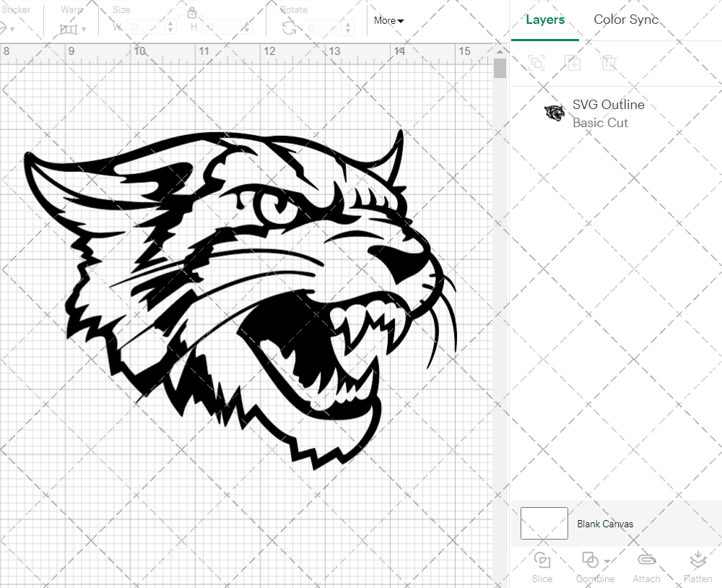The width and height of the screenshot is (722, 588).
Task: Switch to the Layers tab
Action: click(x=545, y=20)
